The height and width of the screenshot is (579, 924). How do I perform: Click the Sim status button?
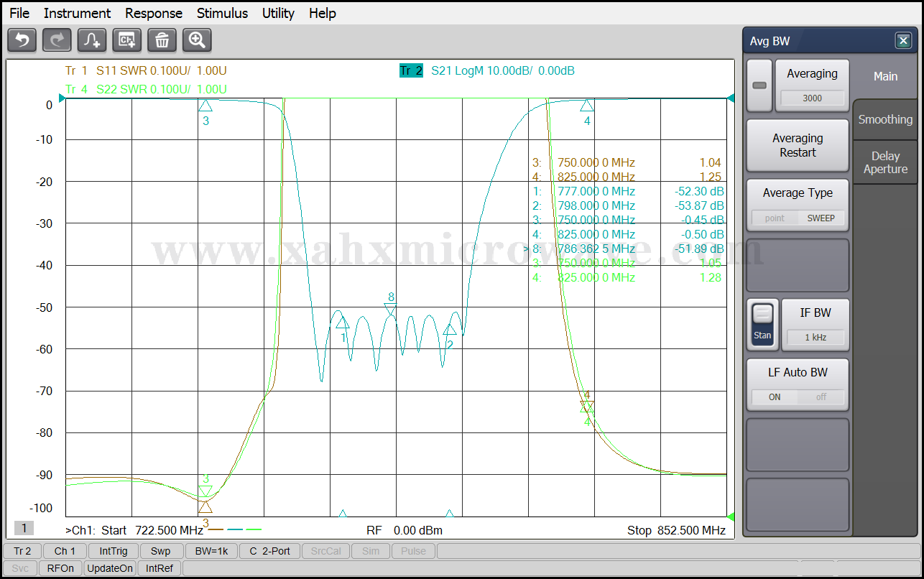(371, 551)
